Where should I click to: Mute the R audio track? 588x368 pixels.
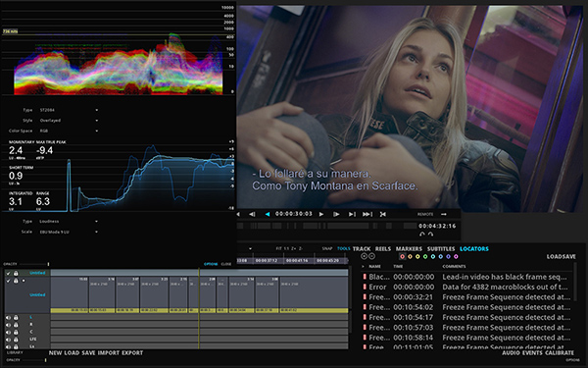(x=8, y=325)
